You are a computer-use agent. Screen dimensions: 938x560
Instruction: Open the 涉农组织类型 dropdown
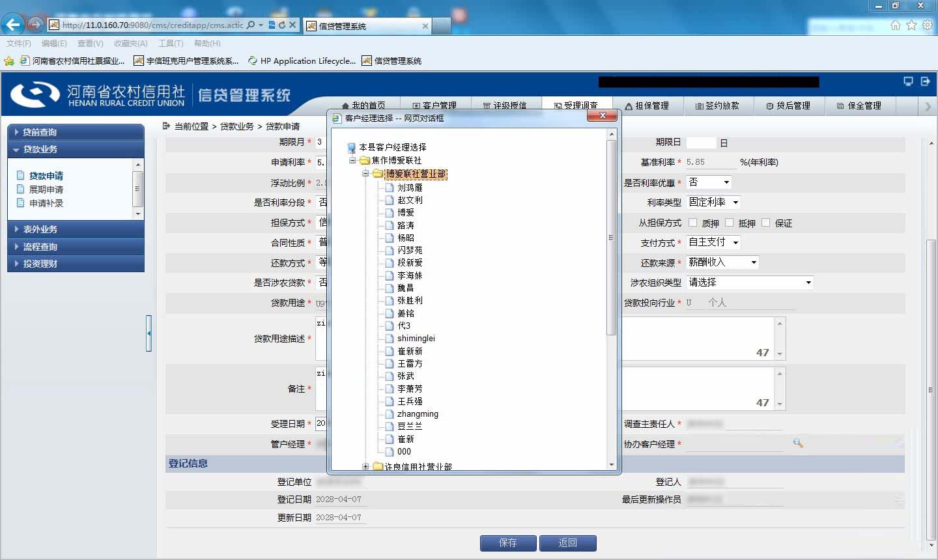click(750, 283)
